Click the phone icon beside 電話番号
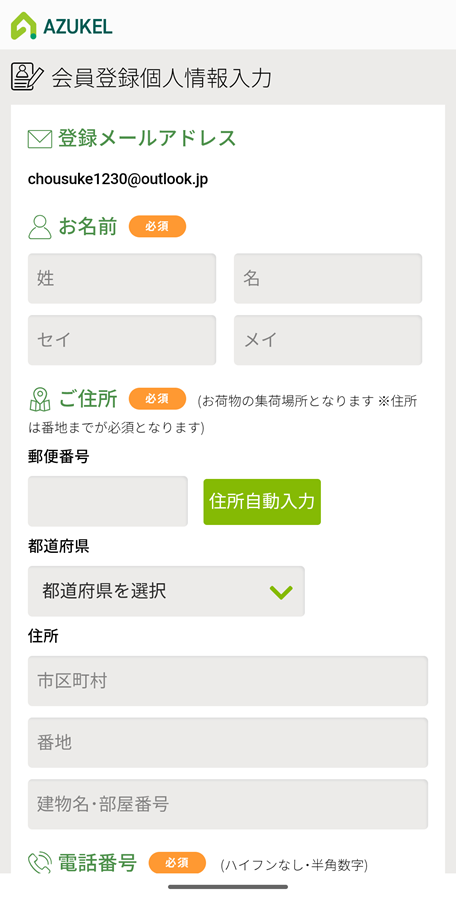456x900 pixels. tap(40, 863)
